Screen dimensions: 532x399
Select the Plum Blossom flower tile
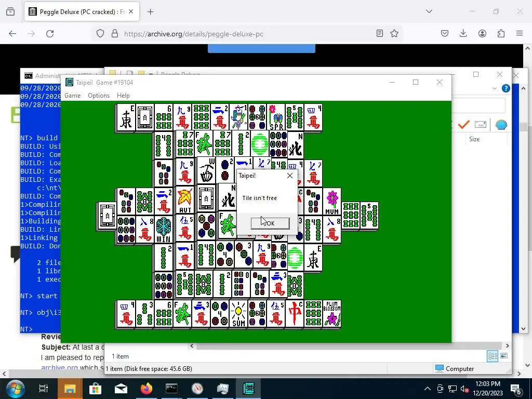[331, 314]
